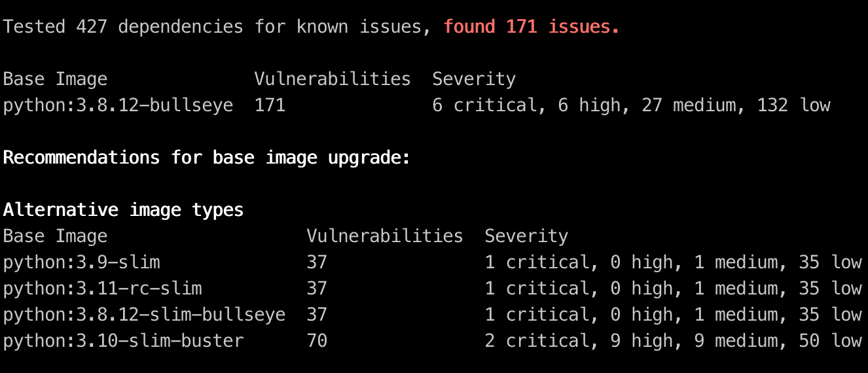868x373 pixels.
Task: Click the python:3.8.12-slim-bullseye image name
Action: (144, 315)
